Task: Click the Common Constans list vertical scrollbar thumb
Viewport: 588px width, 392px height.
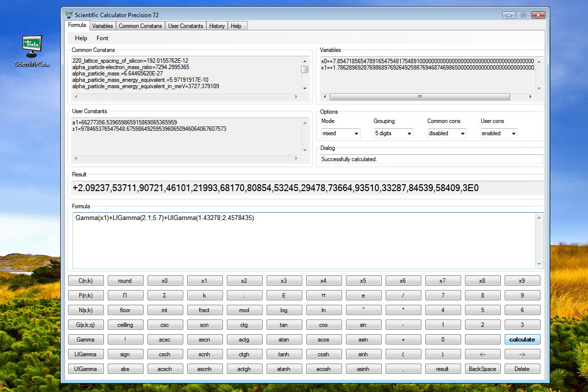Action: tap(305, 69)
